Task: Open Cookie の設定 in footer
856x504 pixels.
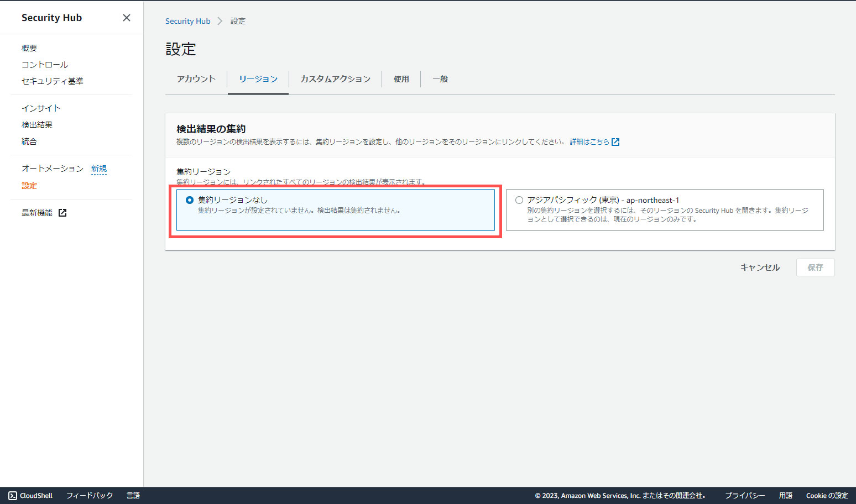Action: (827, 496)
